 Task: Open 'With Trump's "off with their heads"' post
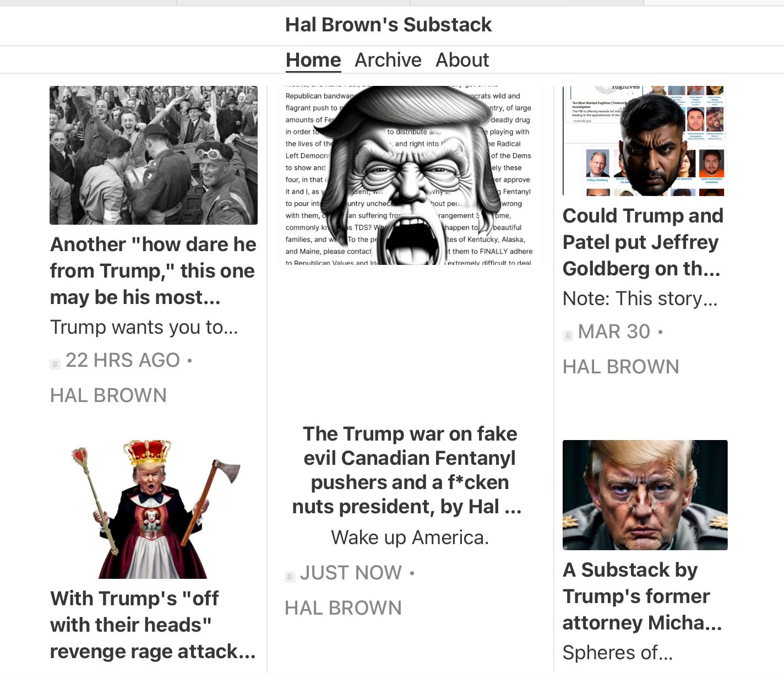tap(153, 625)
